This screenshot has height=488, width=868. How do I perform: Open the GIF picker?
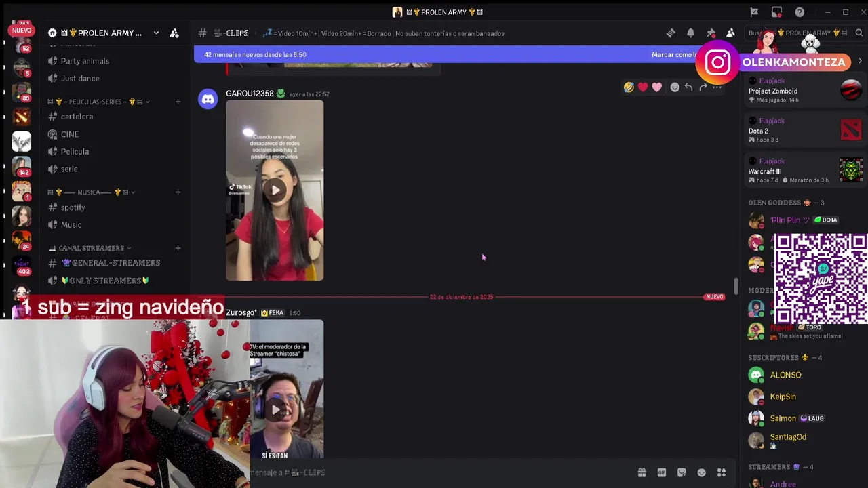point(661,472)
